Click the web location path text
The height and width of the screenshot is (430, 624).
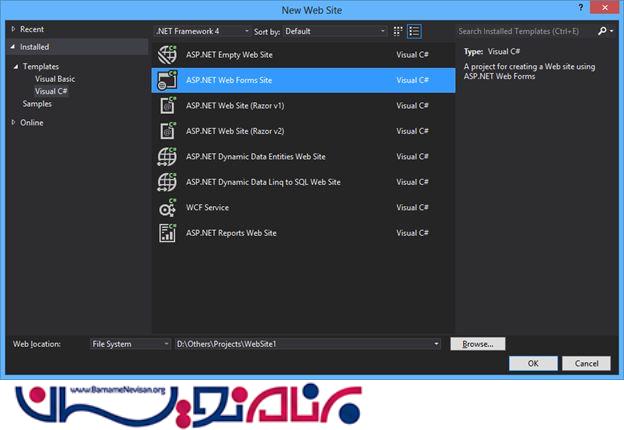click(226, 344)
